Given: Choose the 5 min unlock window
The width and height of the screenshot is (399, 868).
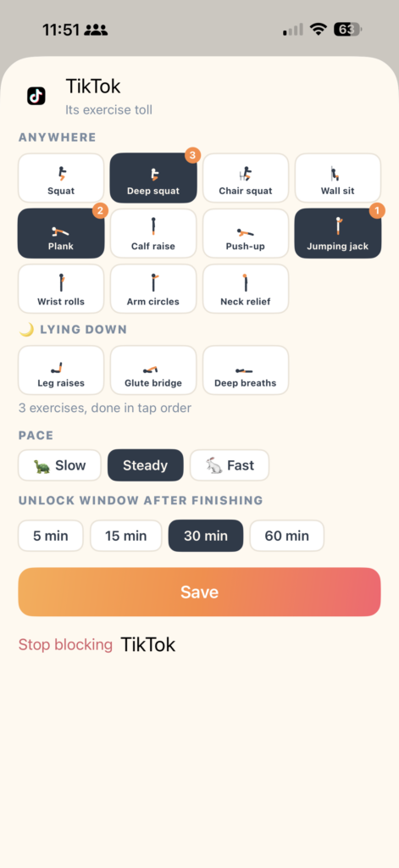Looking at the screenshot, I should pos(50,536).
